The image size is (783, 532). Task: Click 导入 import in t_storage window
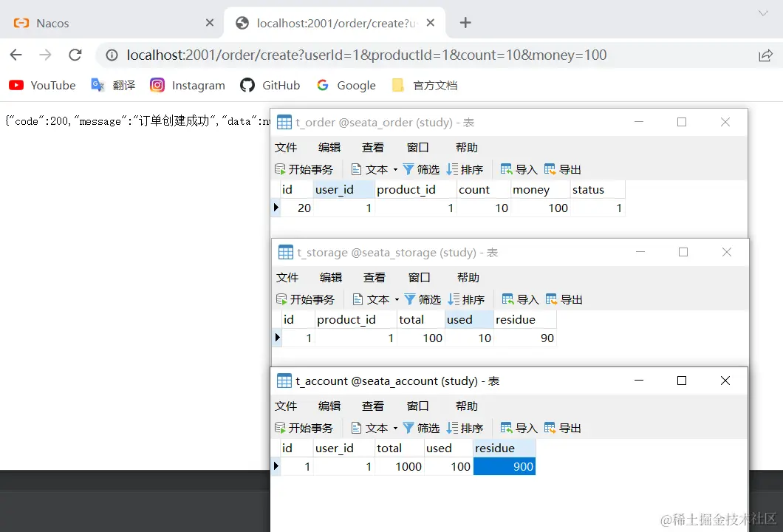[x=520, y=299]
